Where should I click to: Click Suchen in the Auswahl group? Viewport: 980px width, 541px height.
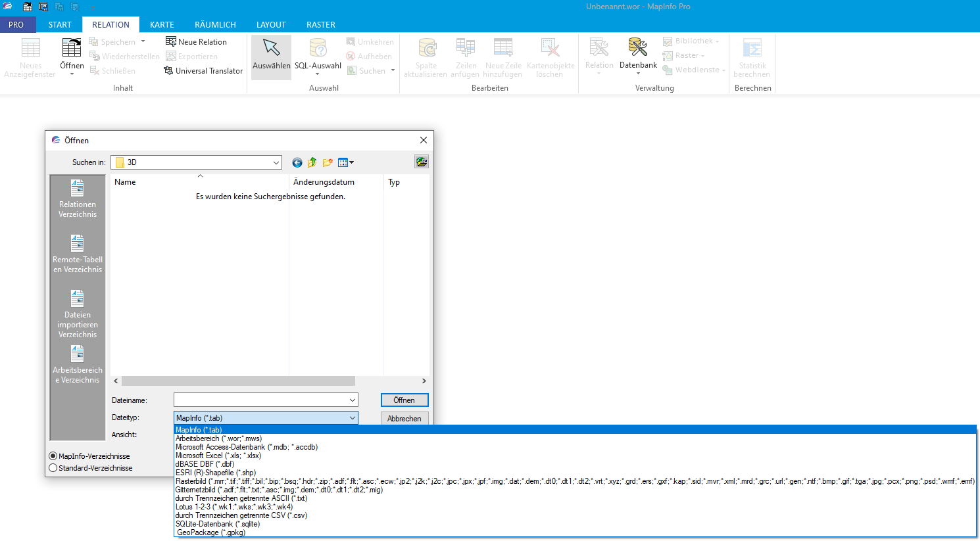coord(366,70)
